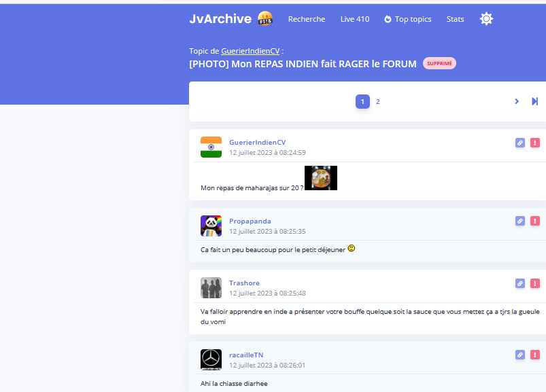Image resolution: width=546 pixels, height=392 pixels.
Task: Open Propapanda's profile link
Action: coord(250,221)
